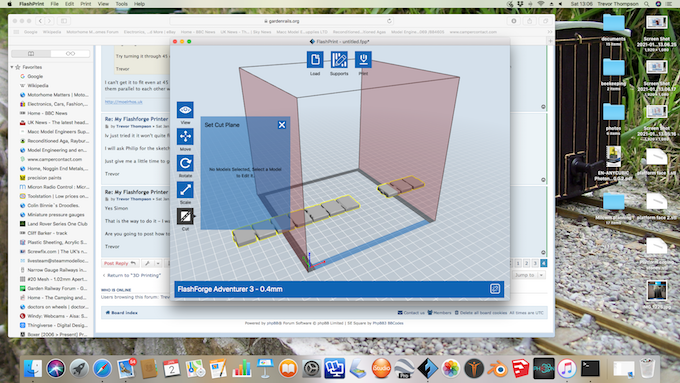Switch to Reading List tab in Safari sidebar
The width and height of the screenshot is (680, 383).
pos(70,54)
